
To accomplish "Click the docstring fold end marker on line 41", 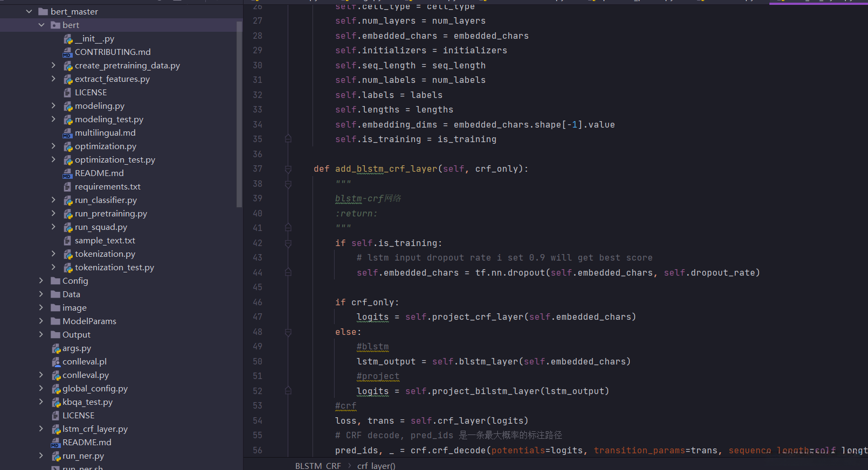I will (288, 228).
